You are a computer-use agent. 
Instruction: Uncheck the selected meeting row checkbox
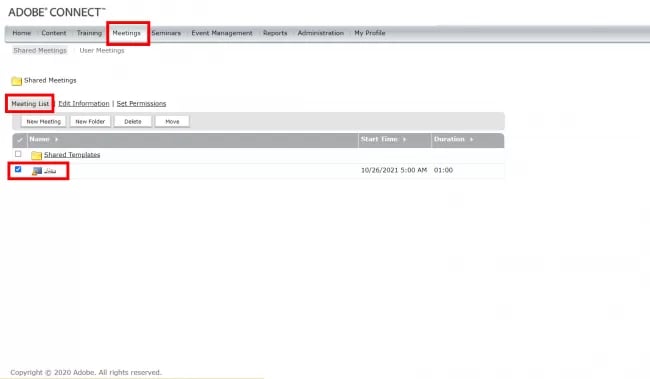(18, 169)
